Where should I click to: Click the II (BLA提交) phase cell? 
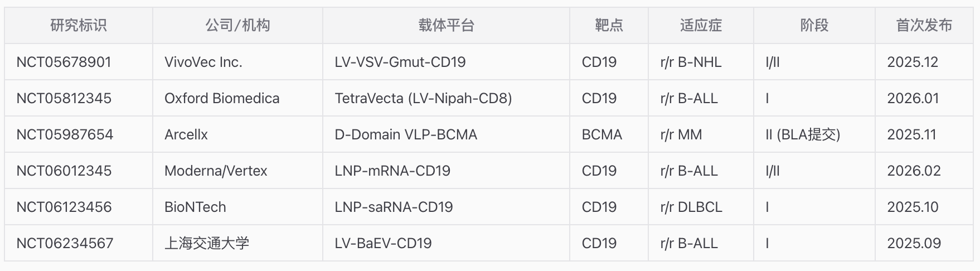tap(803, 134)
